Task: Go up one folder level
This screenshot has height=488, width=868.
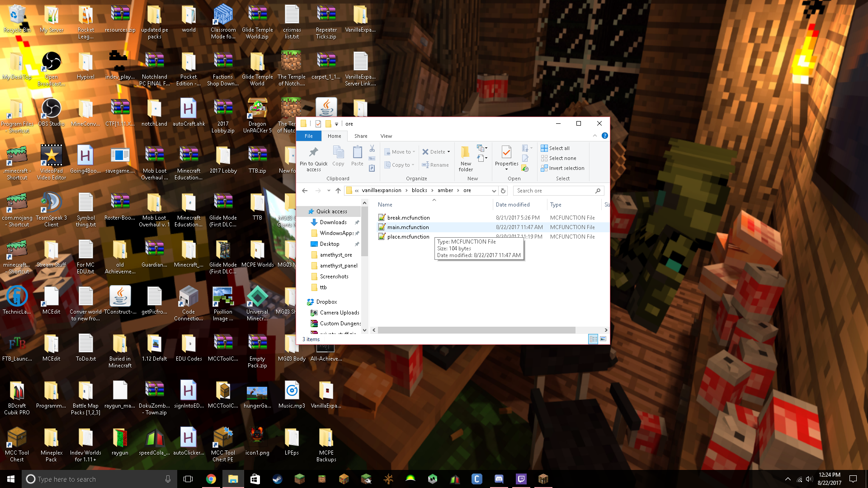Action: [338, 191]
